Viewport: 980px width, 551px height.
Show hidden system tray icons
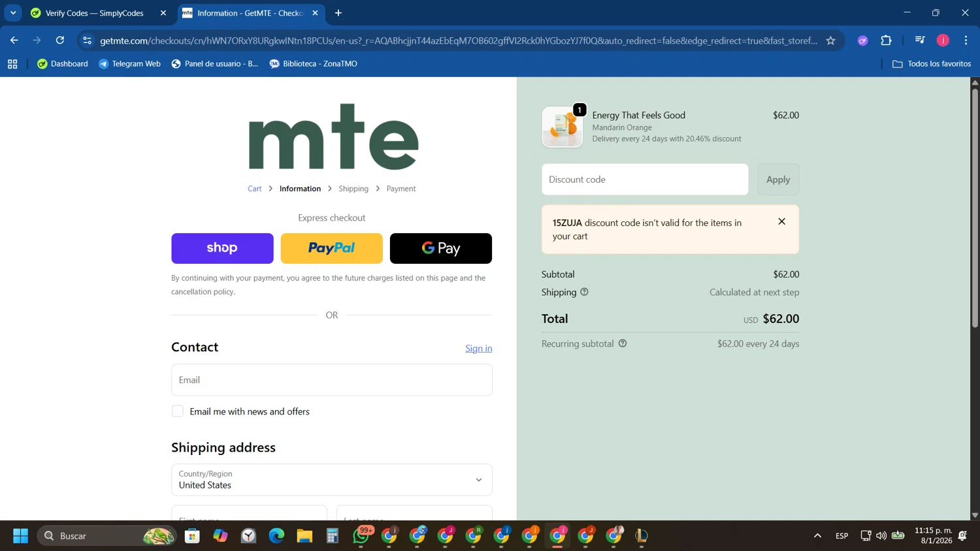(817, 536)
